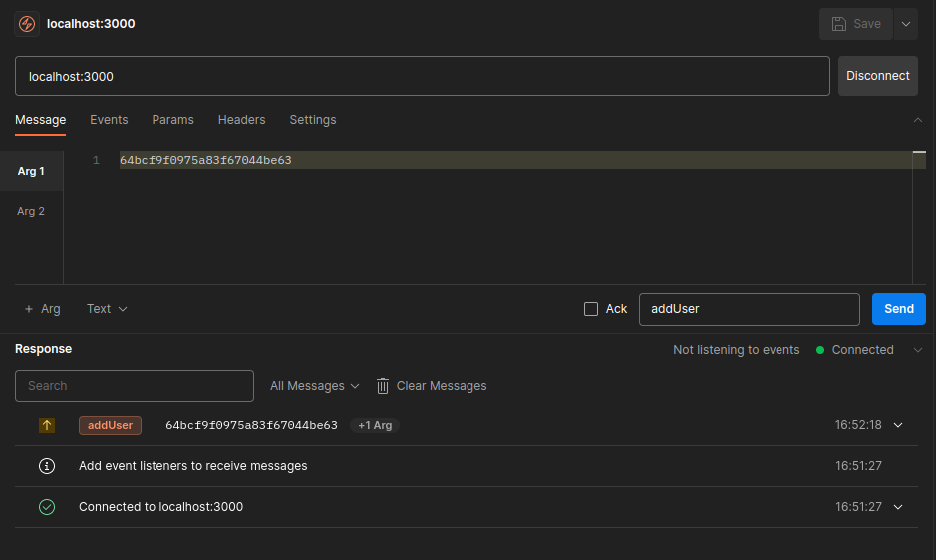Focus the localhost:3000 URL input field
This screenshot has height=560, width=936.
coord(422,76)
